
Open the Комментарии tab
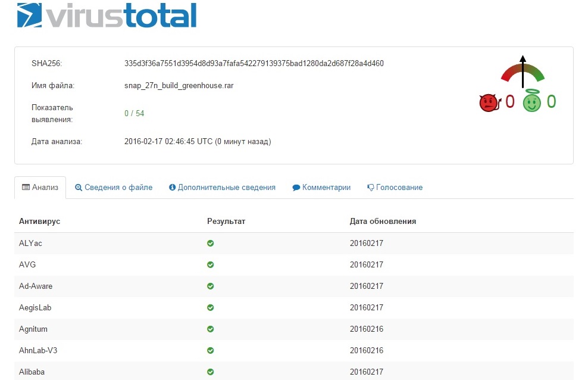coord(321,187)
